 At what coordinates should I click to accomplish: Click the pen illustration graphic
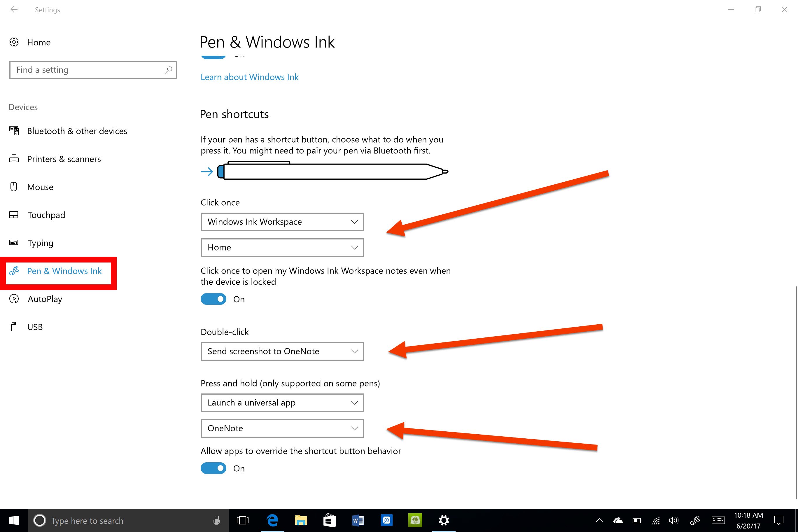[x=332, y=171]
